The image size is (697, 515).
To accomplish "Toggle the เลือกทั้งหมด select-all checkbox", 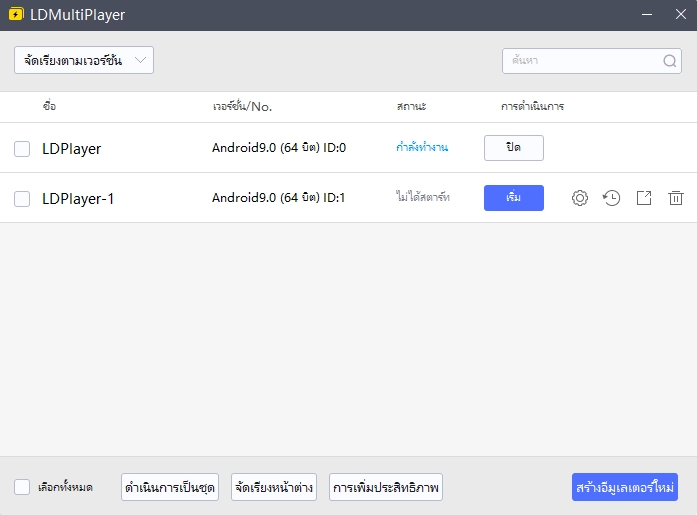I will click(x=22, y=487).
